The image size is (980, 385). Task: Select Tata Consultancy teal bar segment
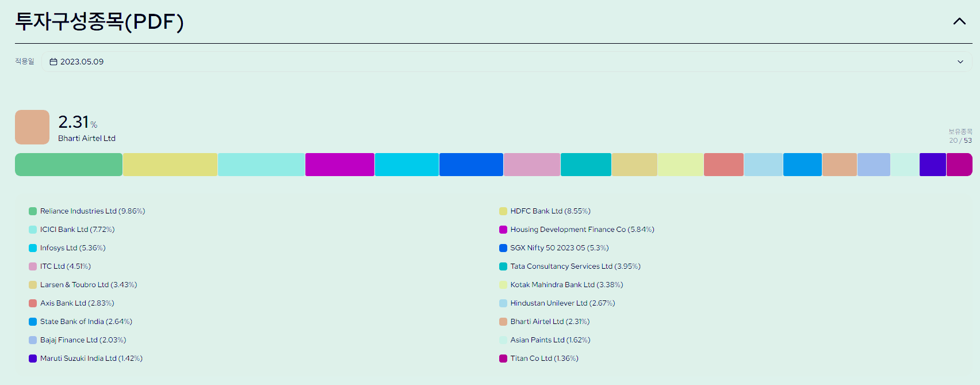point(586,165)
